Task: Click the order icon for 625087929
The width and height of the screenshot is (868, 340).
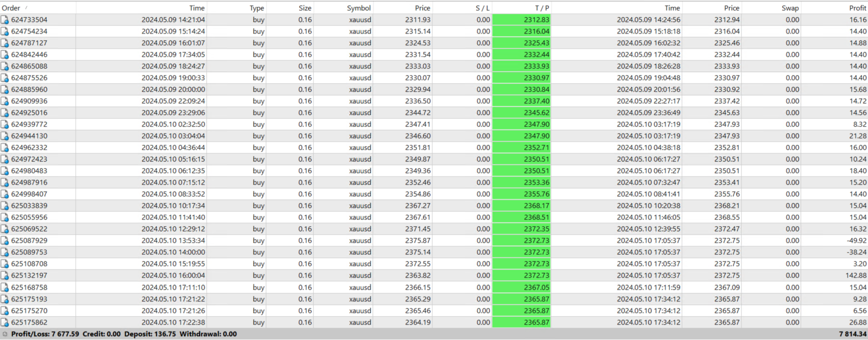Action: 5,241
